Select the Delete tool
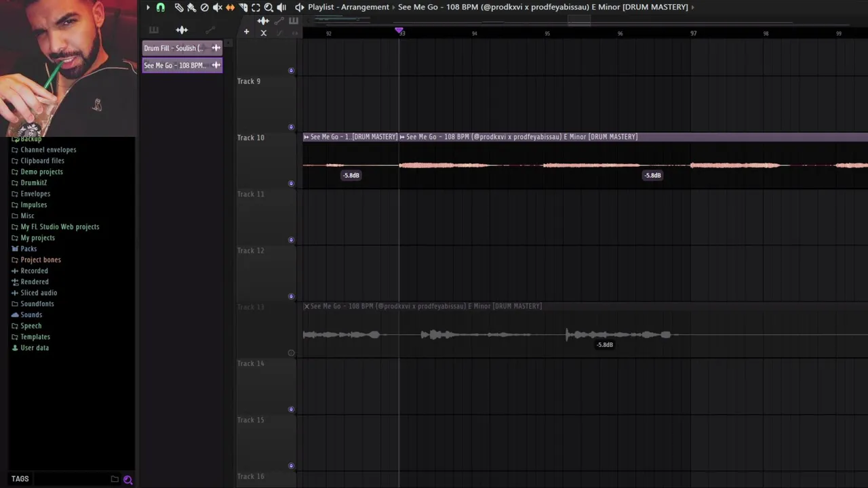 [205, 7]
